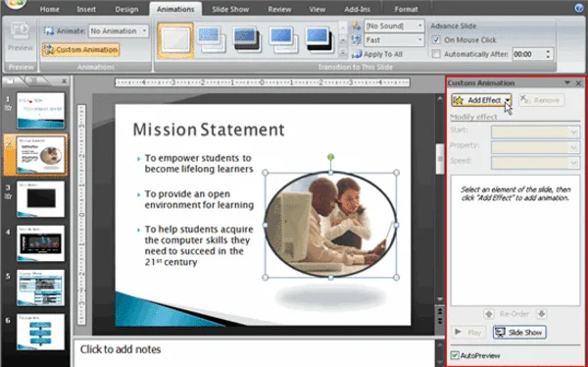
Task: Switch to the Design tab
Action: click(x=126, y=9)
